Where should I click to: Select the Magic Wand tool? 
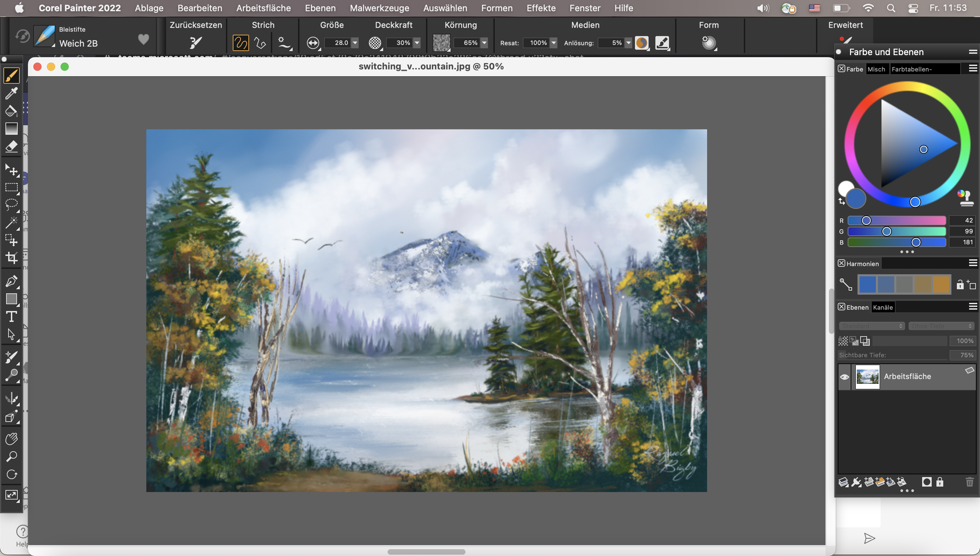click(x=12, y=222)
